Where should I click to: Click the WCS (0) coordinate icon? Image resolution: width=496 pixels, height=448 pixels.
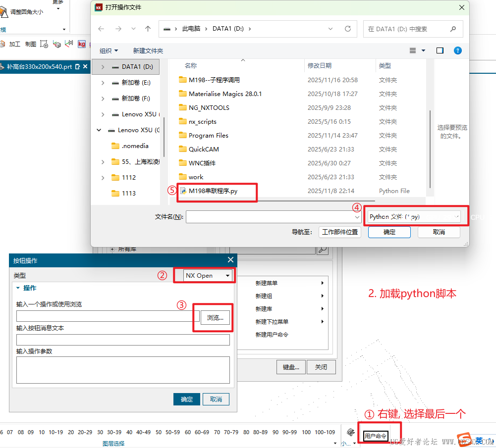(69, 44)
